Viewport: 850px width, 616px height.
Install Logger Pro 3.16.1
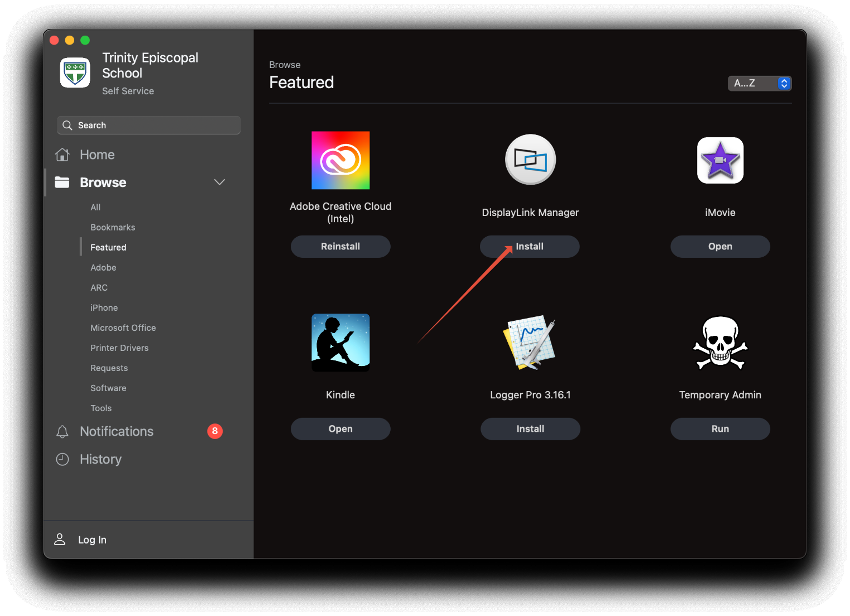click(530, 429)
